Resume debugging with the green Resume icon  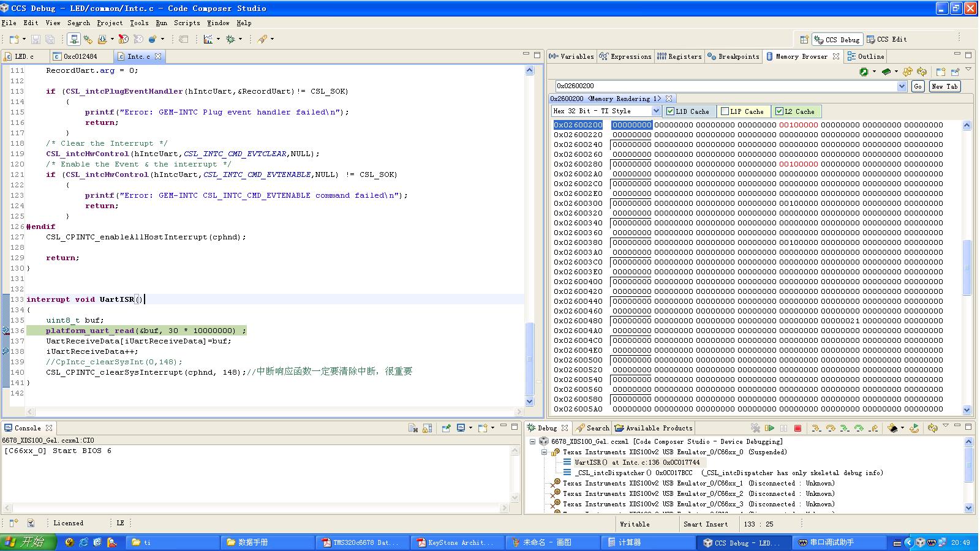[x=770, y=428]
